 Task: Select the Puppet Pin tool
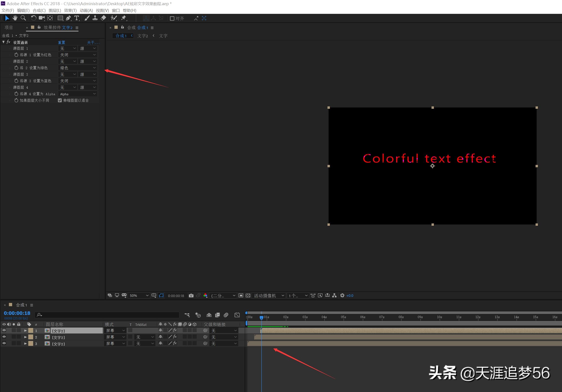(x=124, y=18)
